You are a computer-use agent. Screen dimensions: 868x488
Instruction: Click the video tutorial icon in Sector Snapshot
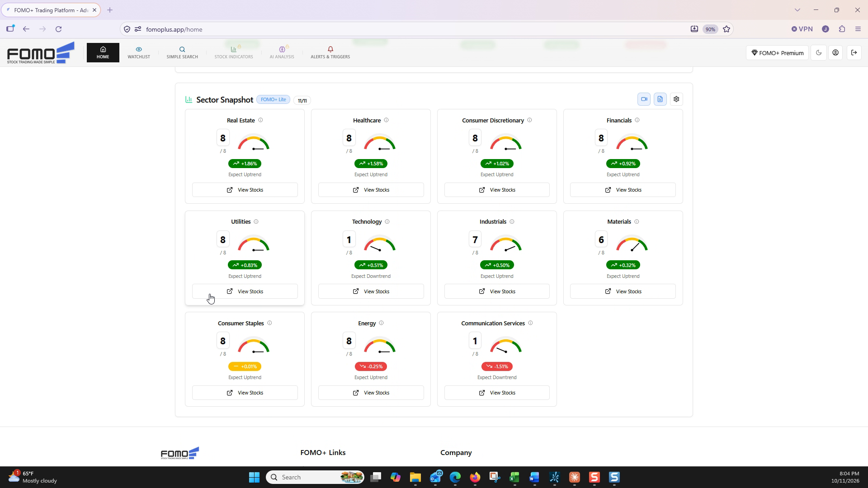(644, 99)
